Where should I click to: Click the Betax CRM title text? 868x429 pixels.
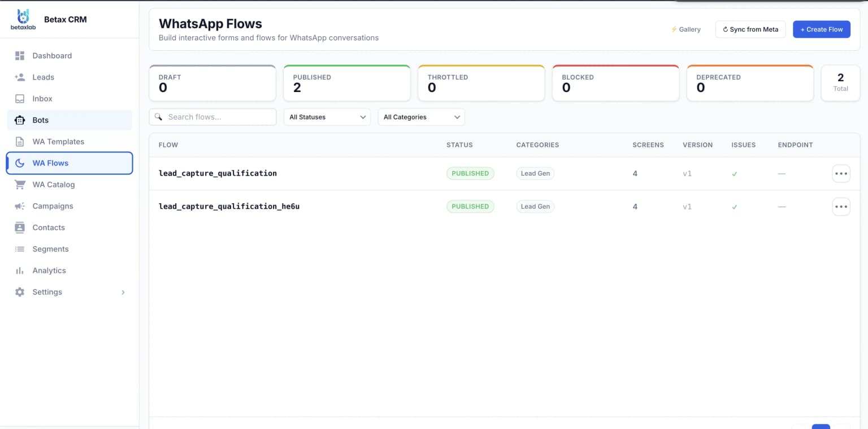(x=66, y=19)
